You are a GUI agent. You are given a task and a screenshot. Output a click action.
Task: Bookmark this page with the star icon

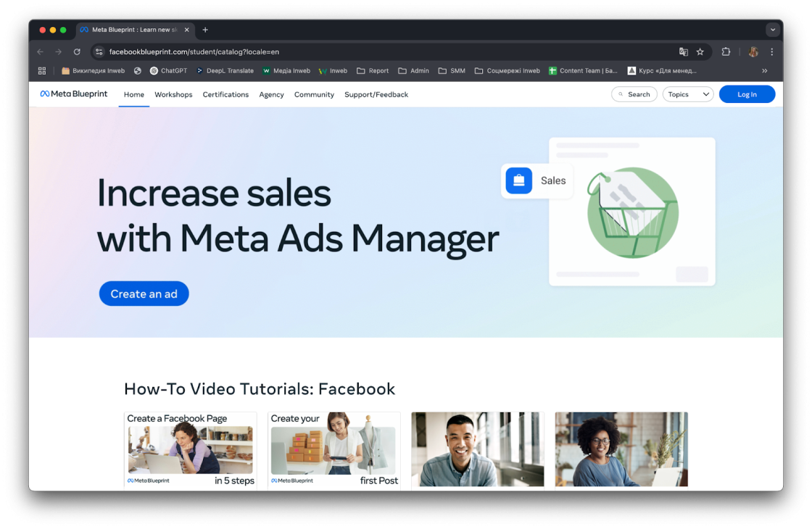tap(700, 51)
